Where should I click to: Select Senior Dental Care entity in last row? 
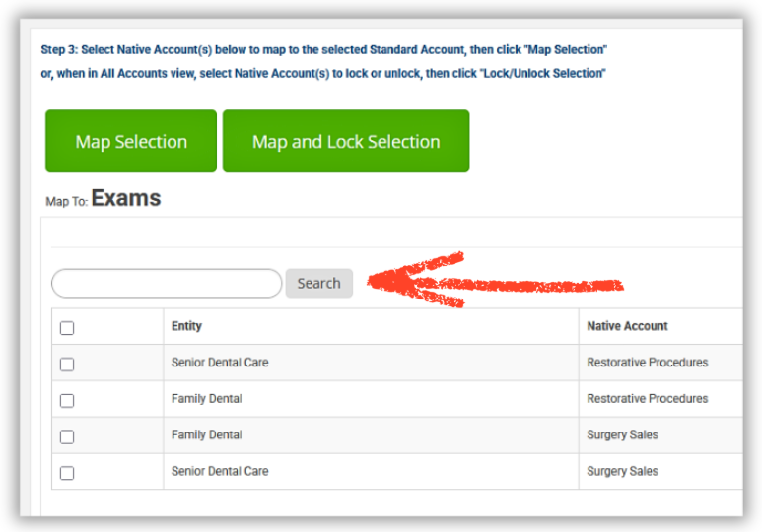click(220, 472)
